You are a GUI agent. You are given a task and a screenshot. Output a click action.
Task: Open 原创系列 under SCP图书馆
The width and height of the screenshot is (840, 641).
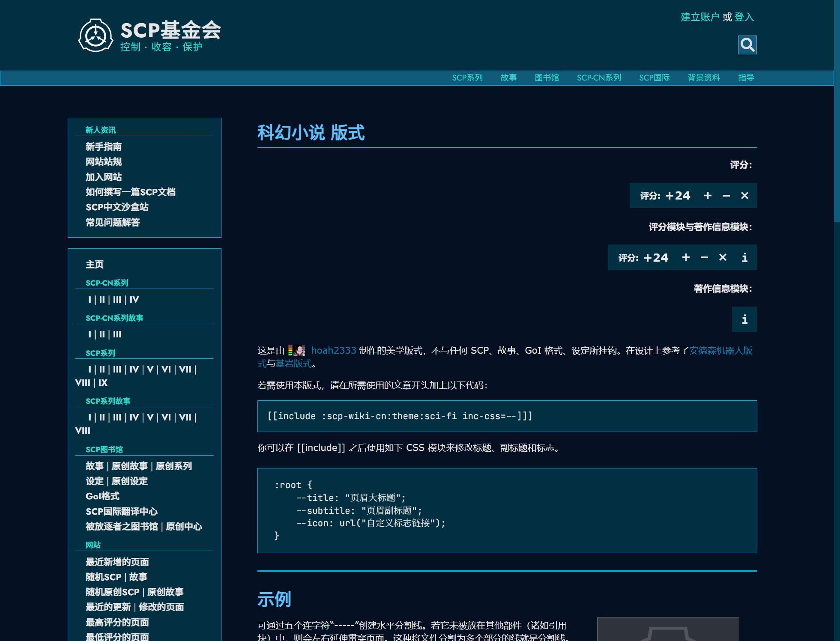173,466
